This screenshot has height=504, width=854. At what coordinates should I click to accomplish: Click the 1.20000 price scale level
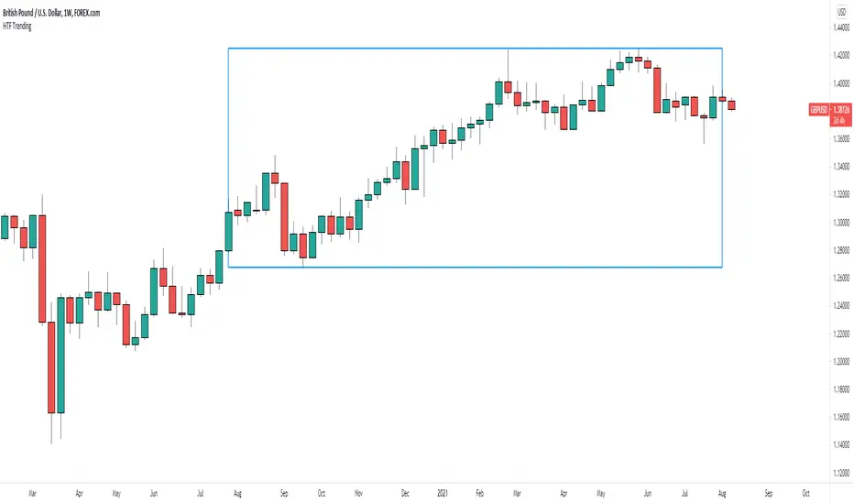pyautogui.click(x=840, y=361)
